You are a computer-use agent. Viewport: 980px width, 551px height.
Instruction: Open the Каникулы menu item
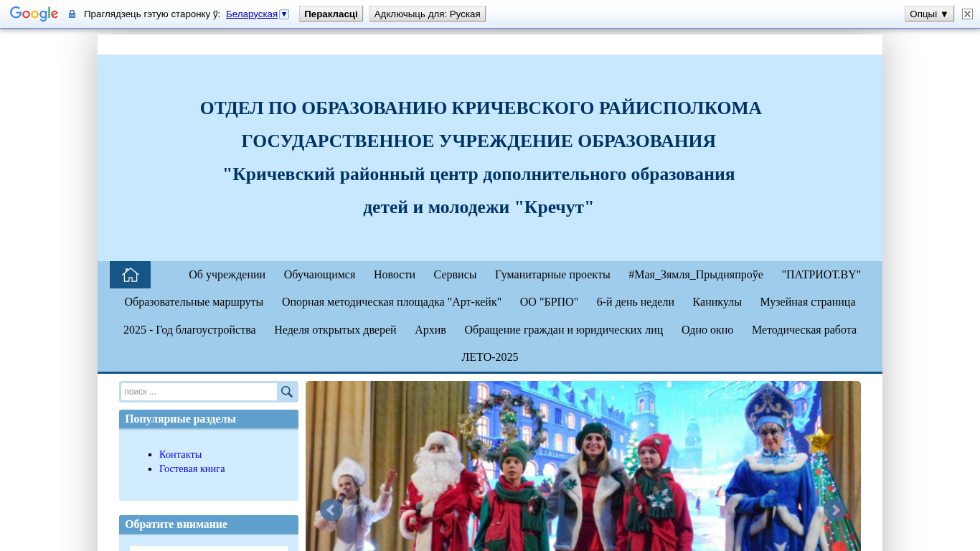pos(717,302)
